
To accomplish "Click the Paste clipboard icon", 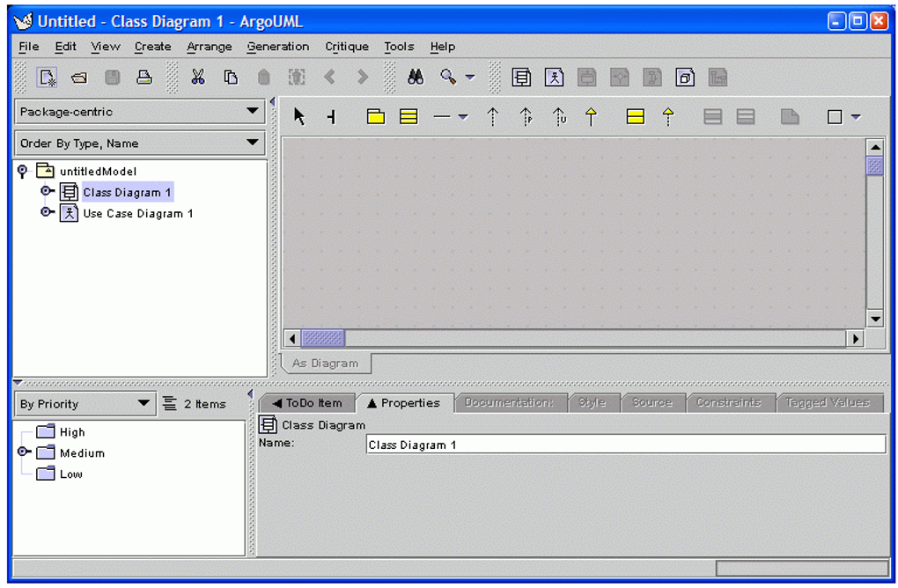I will pyautogui.click(x=263, y=77).
